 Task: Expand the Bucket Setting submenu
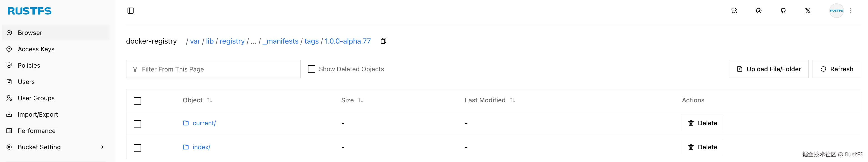pyautogui.click(x=102, y=147)
